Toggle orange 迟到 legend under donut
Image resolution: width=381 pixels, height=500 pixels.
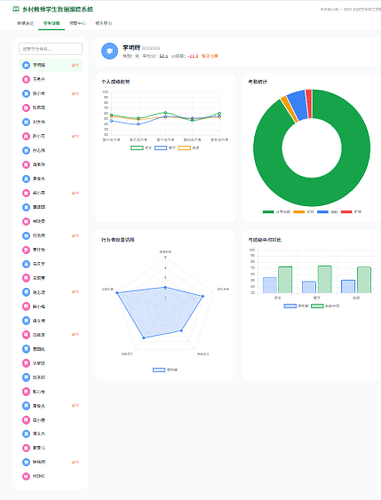tap(303, 212)
